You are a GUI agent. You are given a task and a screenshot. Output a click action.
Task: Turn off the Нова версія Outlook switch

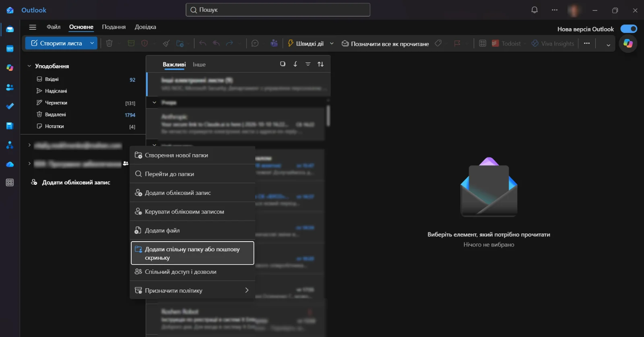pyautogui.click(x=629, y=29)
